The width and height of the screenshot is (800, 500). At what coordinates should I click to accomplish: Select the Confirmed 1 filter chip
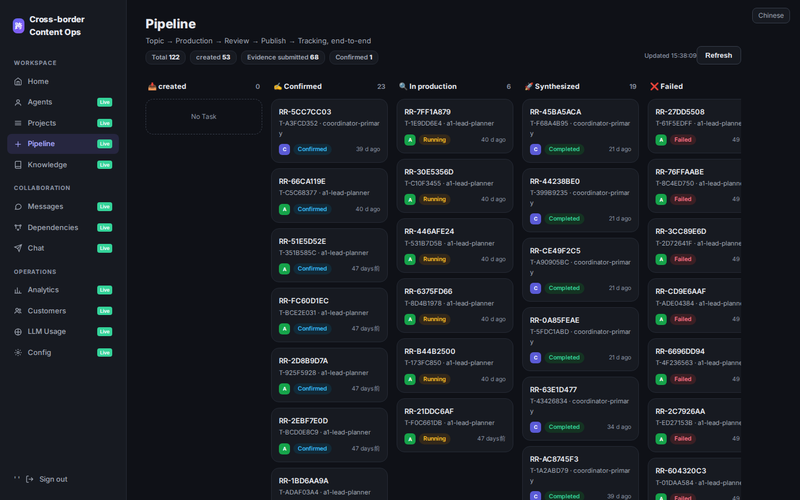tap(354, 57)
